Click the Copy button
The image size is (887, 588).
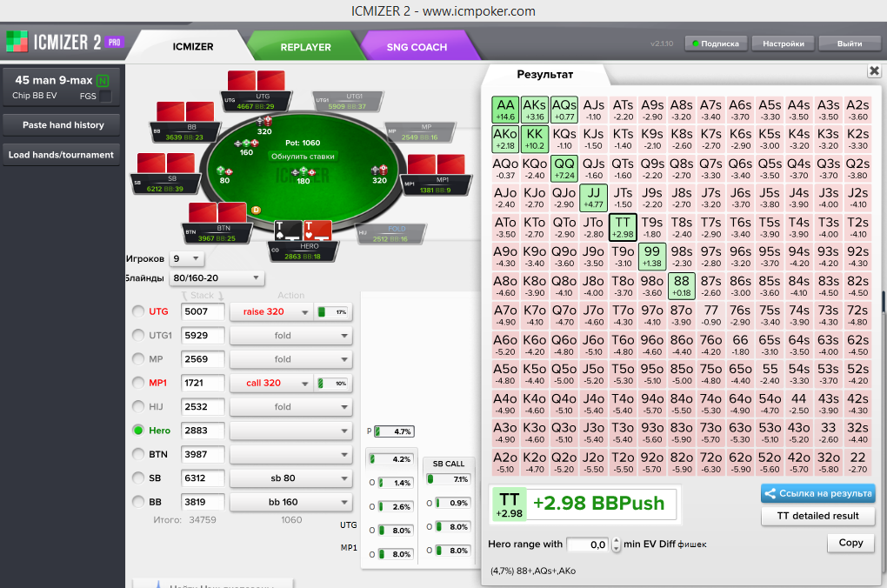[850, 543]
